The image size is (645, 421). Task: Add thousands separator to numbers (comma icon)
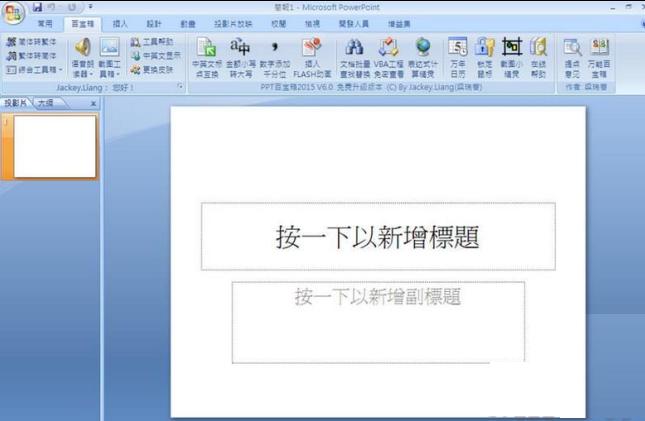click(274, 58)
